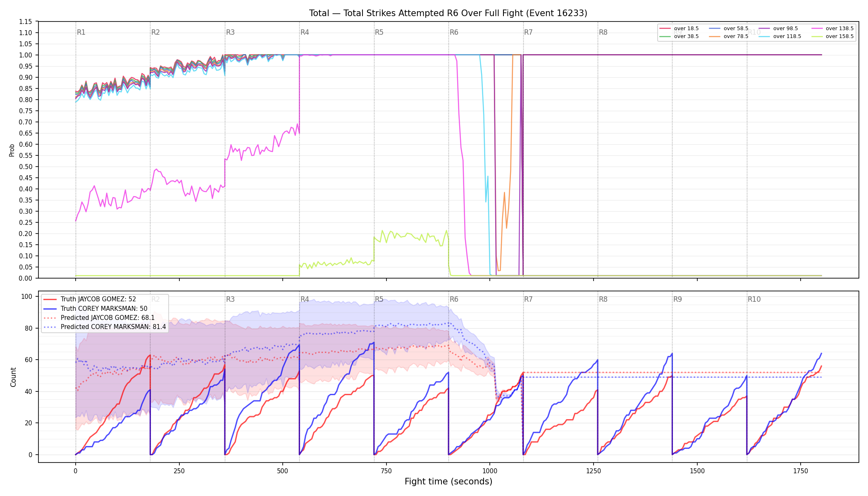Select the 'over 78.5' legend entry
Screen dimensions: 868x496
pyautogui.click(x=729, y=36)
